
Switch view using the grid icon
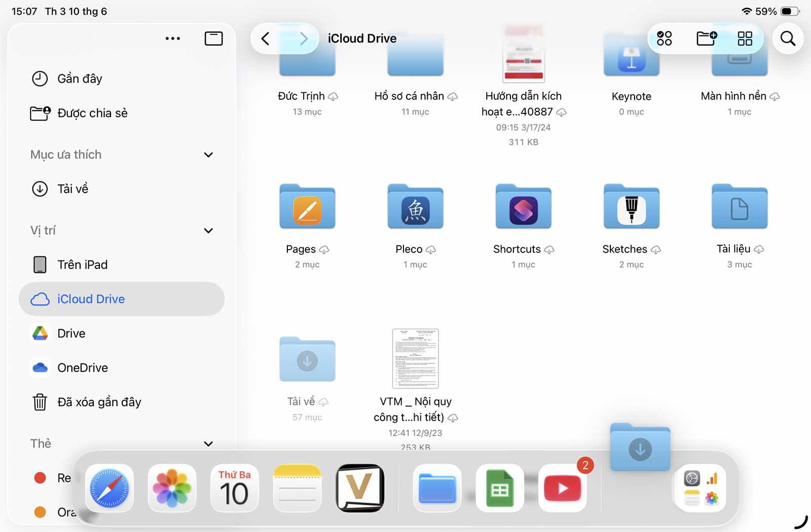tap(745, 39)
